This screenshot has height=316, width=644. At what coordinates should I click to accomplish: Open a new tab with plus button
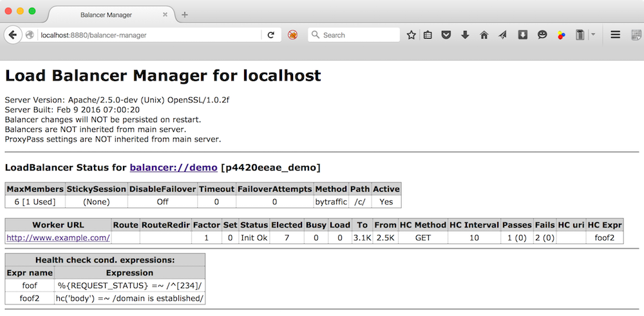[185, 14]
